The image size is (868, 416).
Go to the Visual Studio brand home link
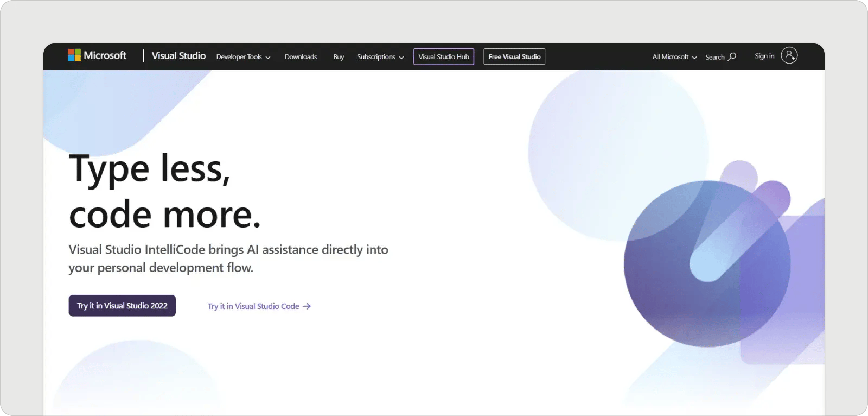[x=178, y=56]
